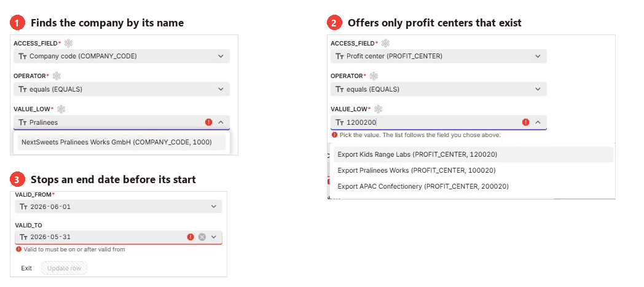644x287 pixels.
Task: Open the VALID_FROM dropdown showing 2026-06-01
Action: (x=118, y=206)
